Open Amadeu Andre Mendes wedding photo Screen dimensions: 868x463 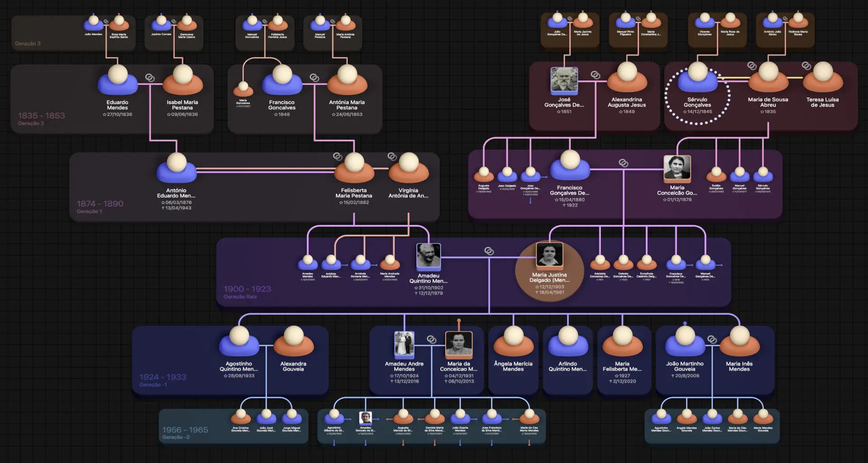[404, 344]
